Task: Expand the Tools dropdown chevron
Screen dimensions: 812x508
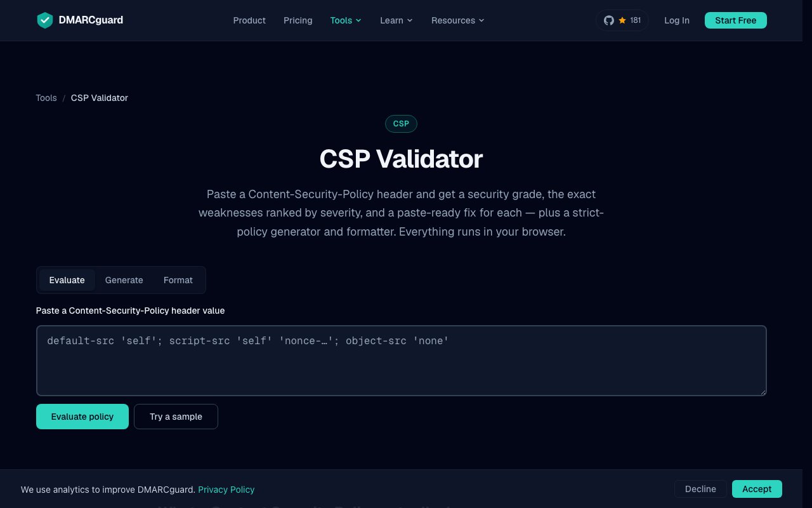Action: click(x=358, y=20)
